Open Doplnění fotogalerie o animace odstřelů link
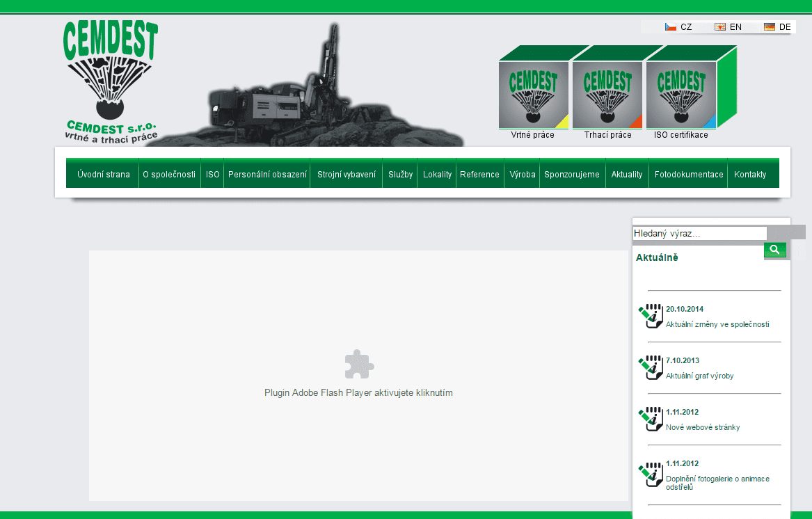 (717, 483)
